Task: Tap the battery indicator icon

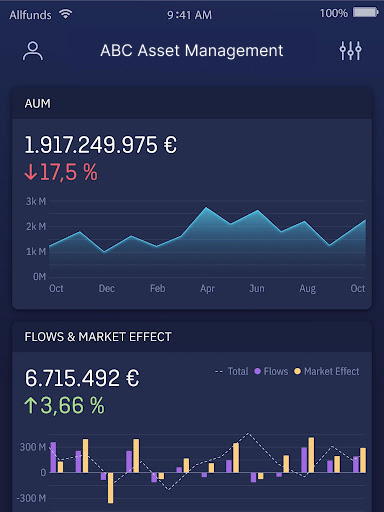Action: pyautogui.click(x=366, y=13)
